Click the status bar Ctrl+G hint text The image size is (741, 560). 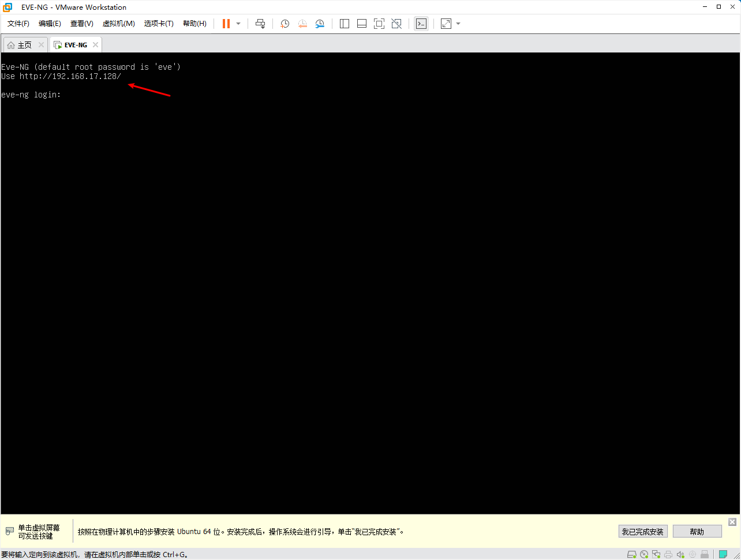tap(95, 555)
